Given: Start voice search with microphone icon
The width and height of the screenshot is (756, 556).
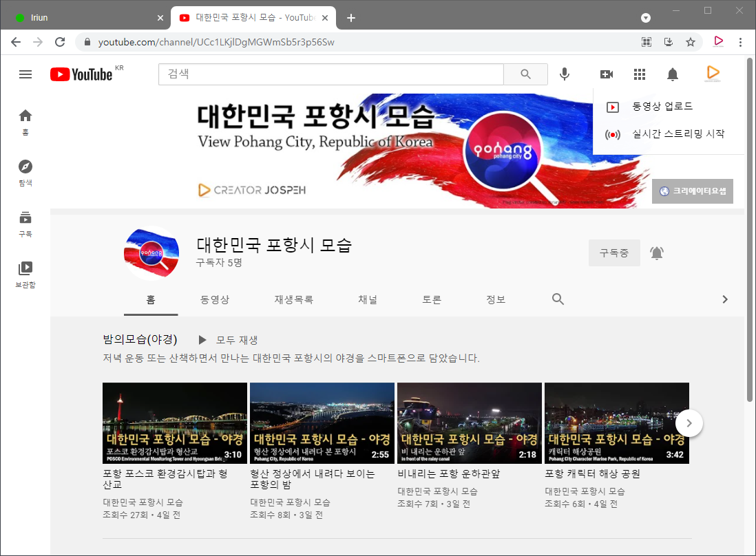Looking at the screenshot, I should pos(565,74).
